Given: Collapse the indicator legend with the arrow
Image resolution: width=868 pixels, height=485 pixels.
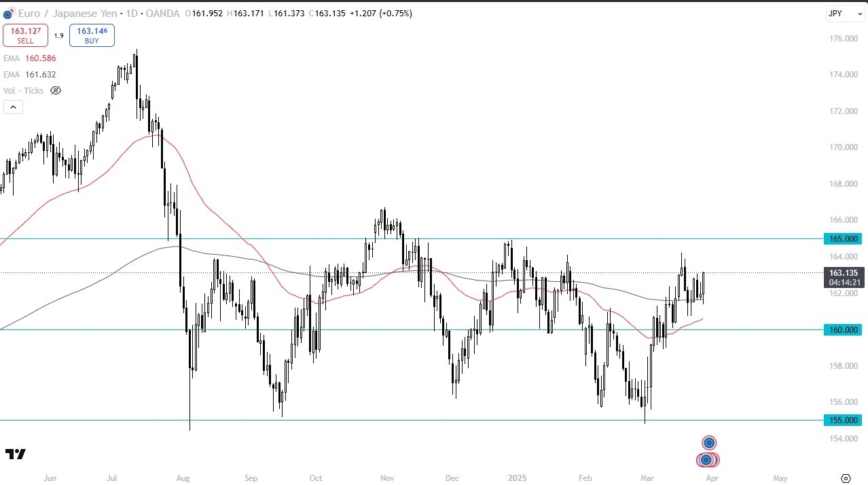Looking at the screenshot, I should [13, 107].
